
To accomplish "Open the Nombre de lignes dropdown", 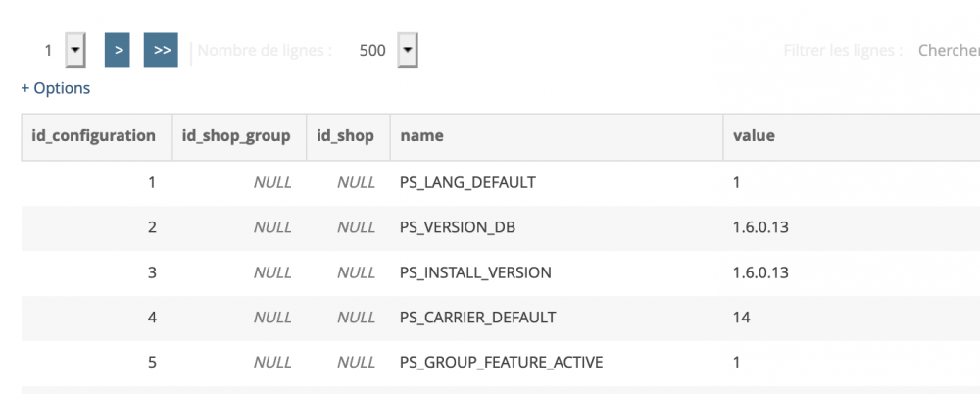I will [x=408, y=50].
